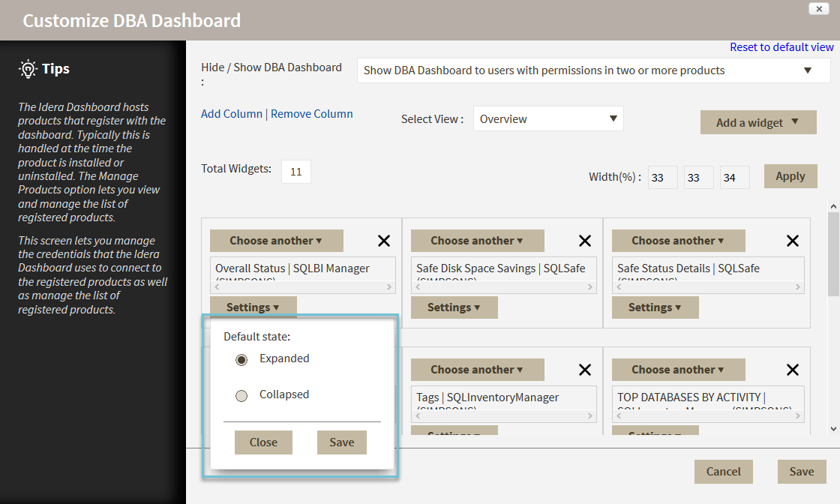
Task: Click the first Width percent input field
Action: click(x=663, y=178)
